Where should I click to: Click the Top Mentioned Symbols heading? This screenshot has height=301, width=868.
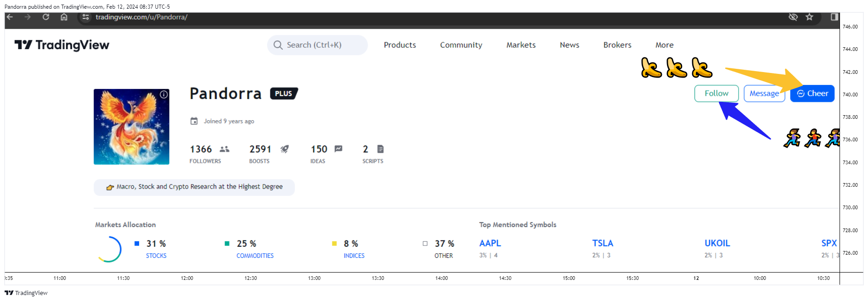pyautogui.click(x=518, y=224)
